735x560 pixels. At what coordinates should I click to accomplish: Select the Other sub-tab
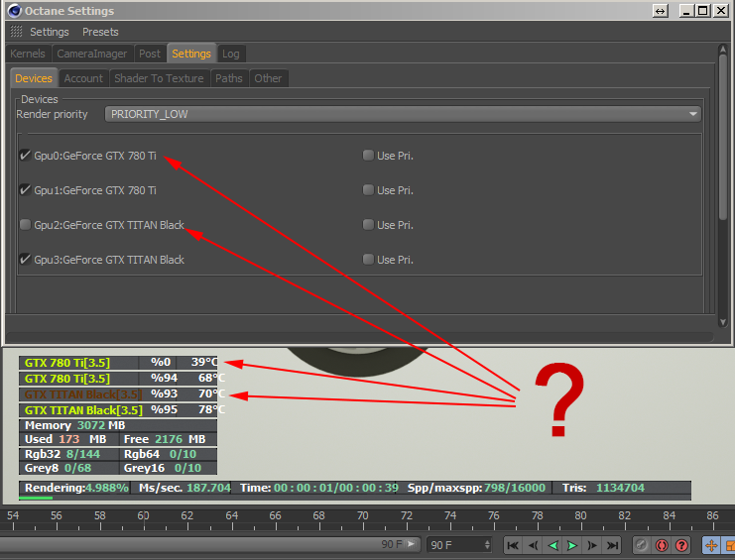(268, 78)
